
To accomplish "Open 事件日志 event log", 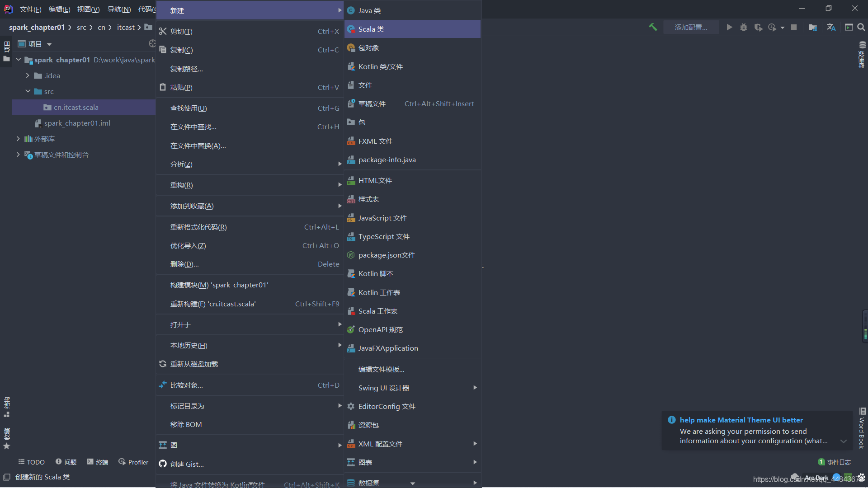I will (835, 462).
